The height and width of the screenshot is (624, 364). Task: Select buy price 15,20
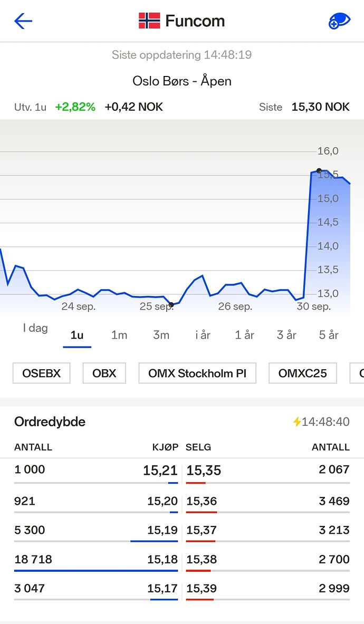click(162, 501)
